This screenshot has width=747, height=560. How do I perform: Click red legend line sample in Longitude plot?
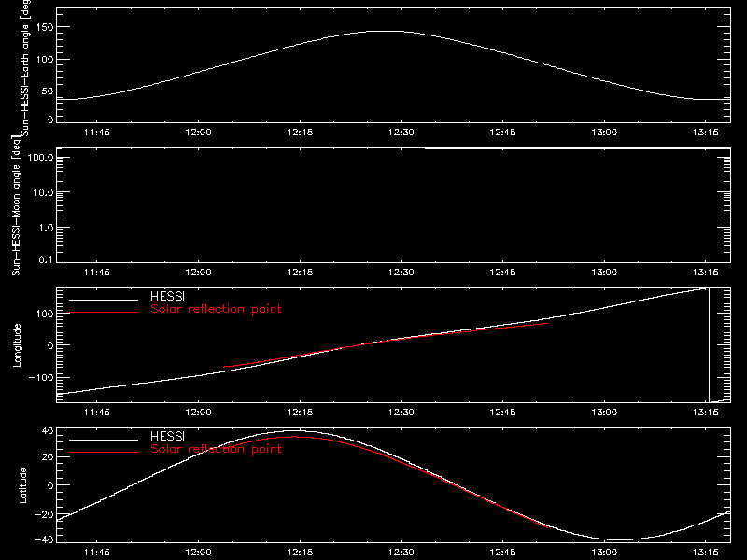[104, 313]
